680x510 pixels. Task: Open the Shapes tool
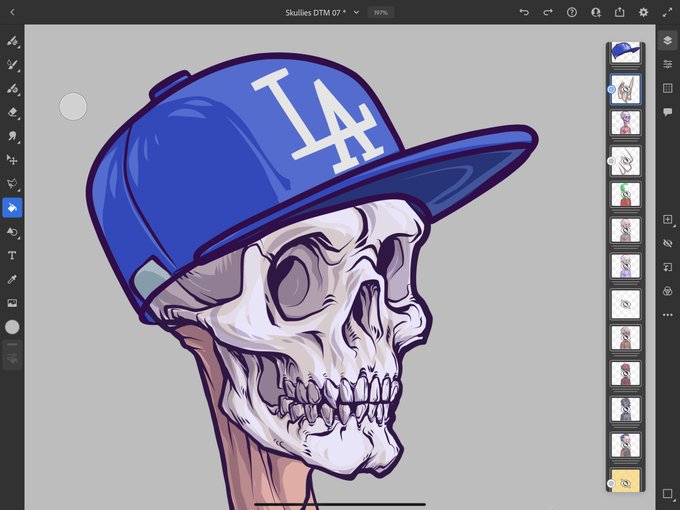12,232
